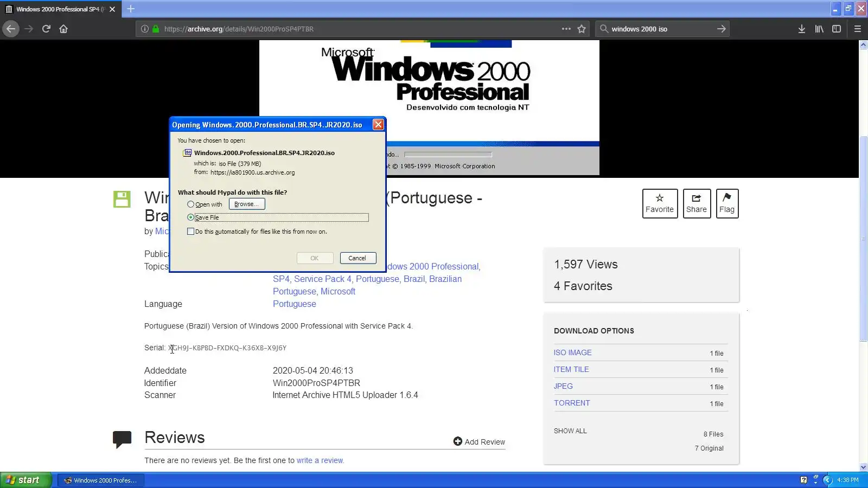Image resolution: width=868 pixels, height=488 pixels.
Task: Click Add Review
Action: point(479,442)
